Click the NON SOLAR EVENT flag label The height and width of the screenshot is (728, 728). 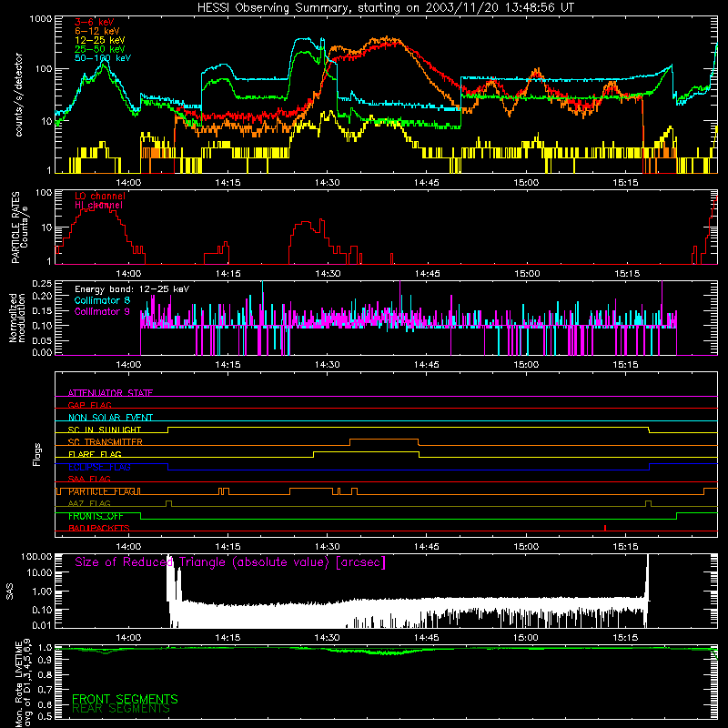tap(110, 418)
